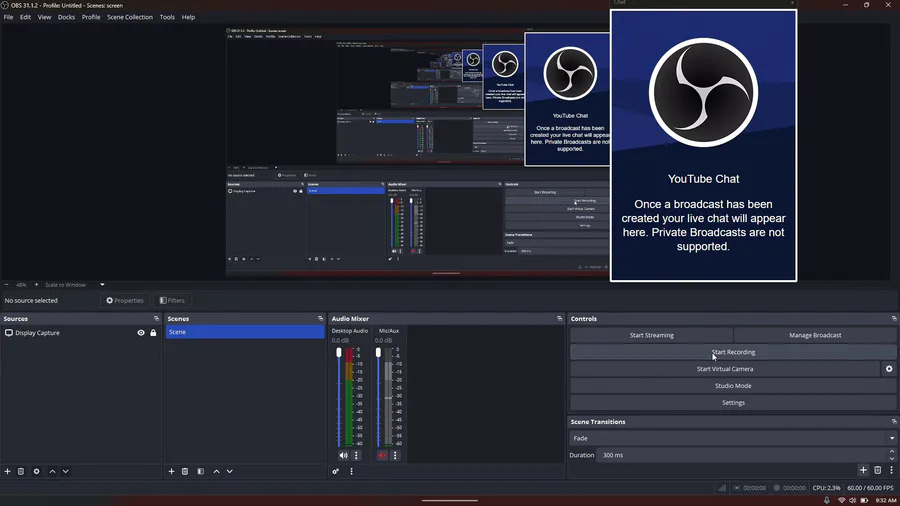Open preview scaling dropdown arrow
Viewport: 900px width, 506px height.
(102, 285)
